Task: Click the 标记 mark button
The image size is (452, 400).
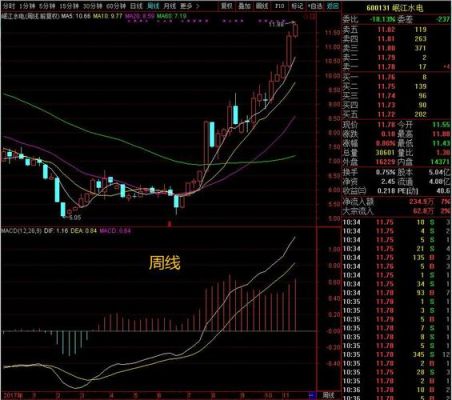Action: (297, 6)
